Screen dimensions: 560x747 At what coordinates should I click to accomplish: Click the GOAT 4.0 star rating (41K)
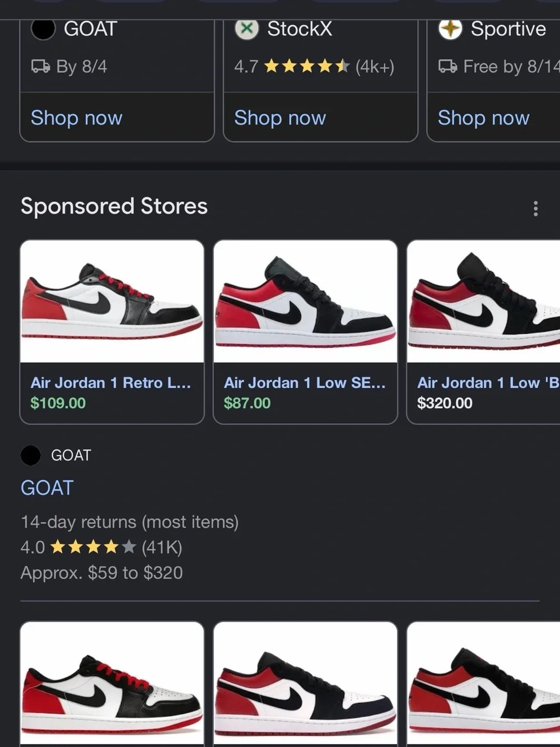(101, 547)
